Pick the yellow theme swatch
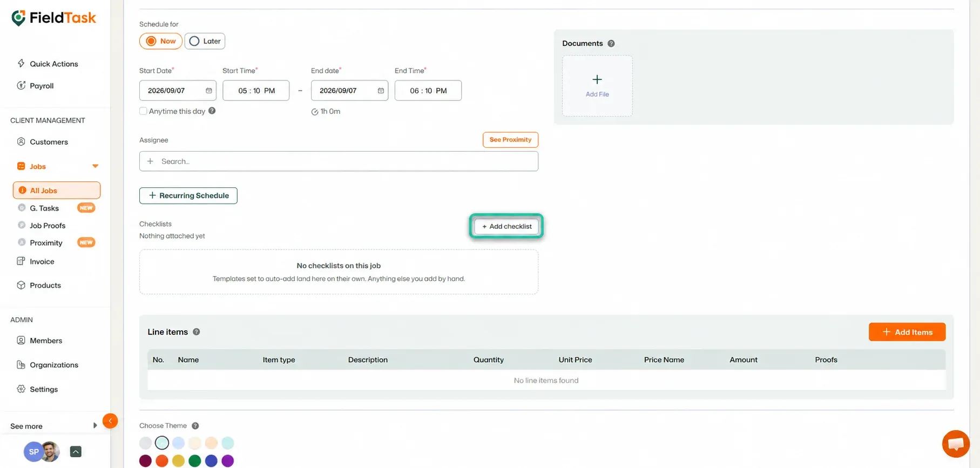Viewport: 980px width, 468px height. [x=178, y=461]
